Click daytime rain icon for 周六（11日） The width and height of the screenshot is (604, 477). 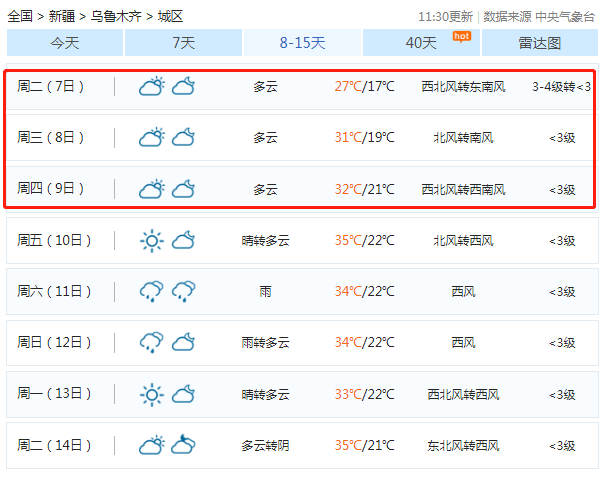point(151,292)
